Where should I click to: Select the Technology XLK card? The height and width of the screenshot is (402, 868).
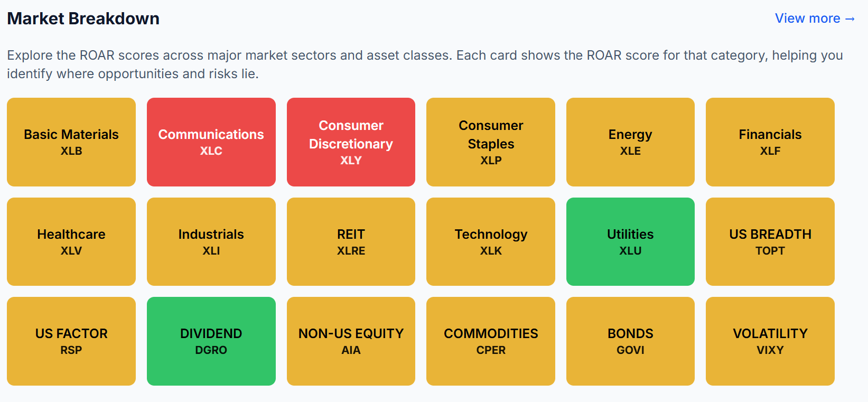tap(491, 241)
